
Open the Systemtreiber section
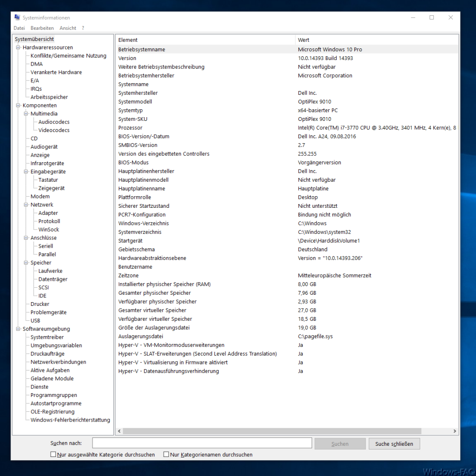[x=47, y=337]
